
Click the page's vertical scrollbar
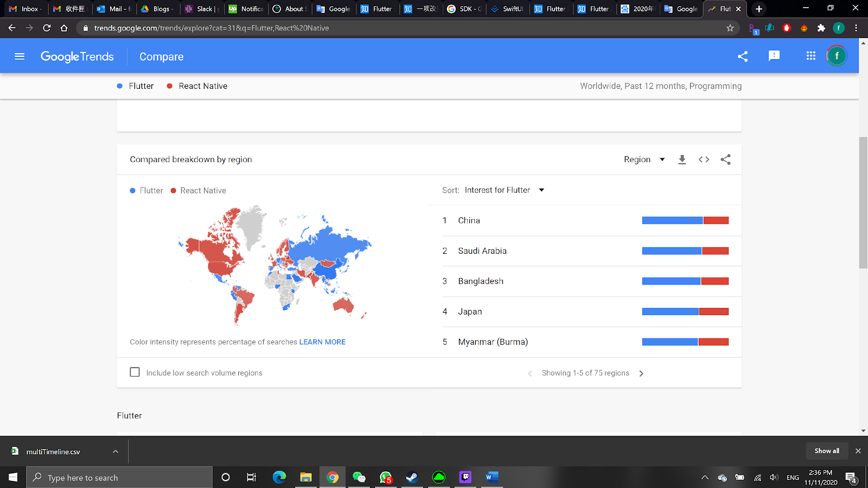[x=863, y=203]
